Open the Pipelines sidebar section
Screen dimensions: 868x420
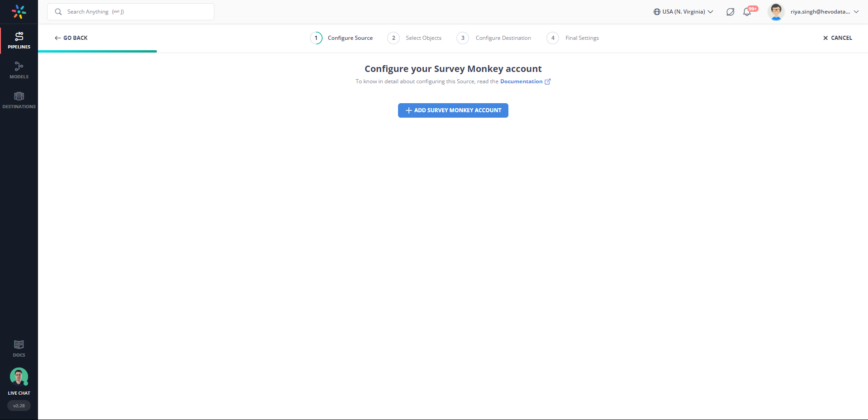pyautogui.click(x=19, y=40)
